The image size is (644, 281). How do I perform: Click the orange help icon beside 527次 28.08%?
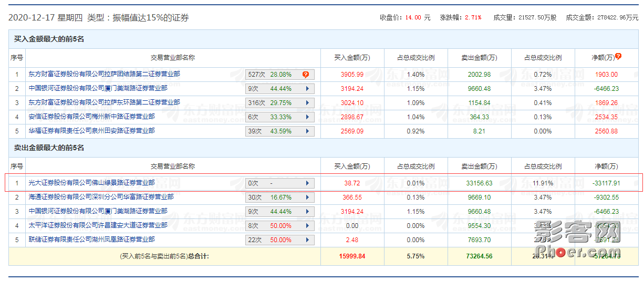[x=306, y=75]
